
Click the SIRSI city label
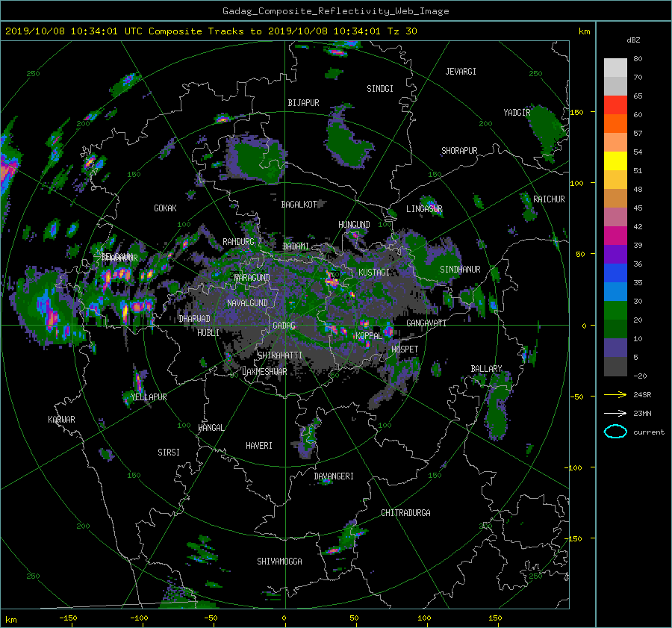[169, 453]
